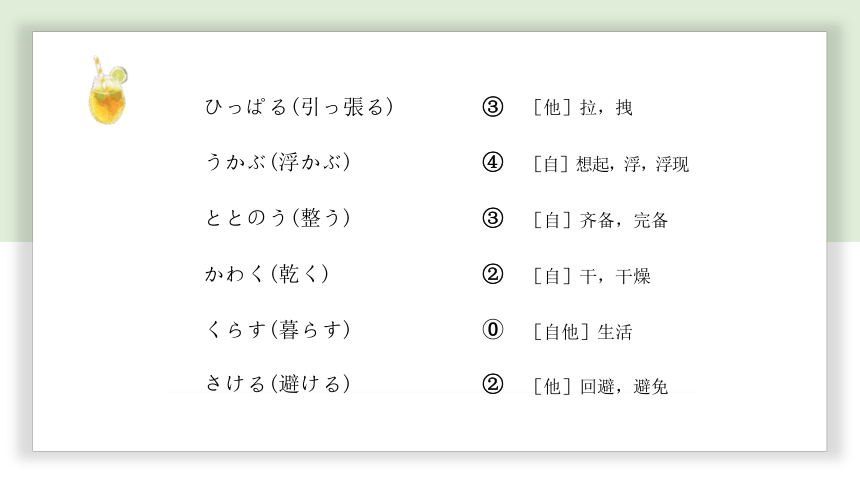Select the word ひっぱる(引っ張る)
This screenshot has height=484, width=860.
coord(299,107)
